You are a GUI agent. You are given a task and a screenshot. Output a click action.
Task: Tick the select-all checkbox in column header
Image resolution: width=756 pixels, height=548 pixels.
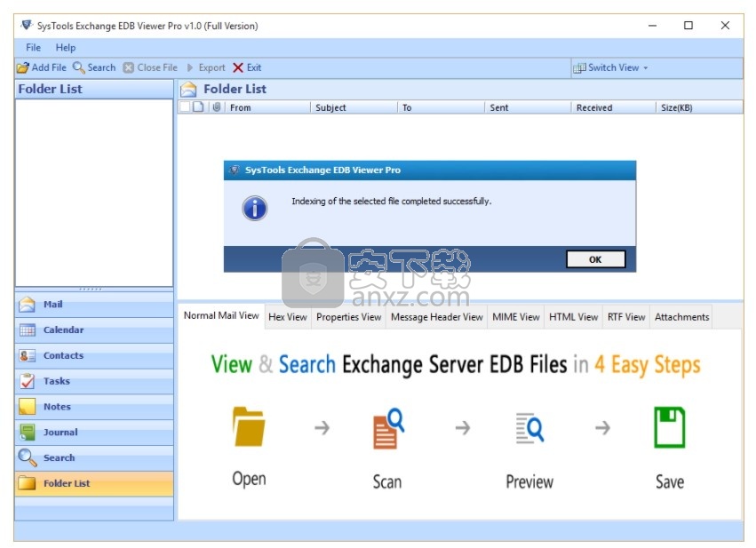coord(184,107)
